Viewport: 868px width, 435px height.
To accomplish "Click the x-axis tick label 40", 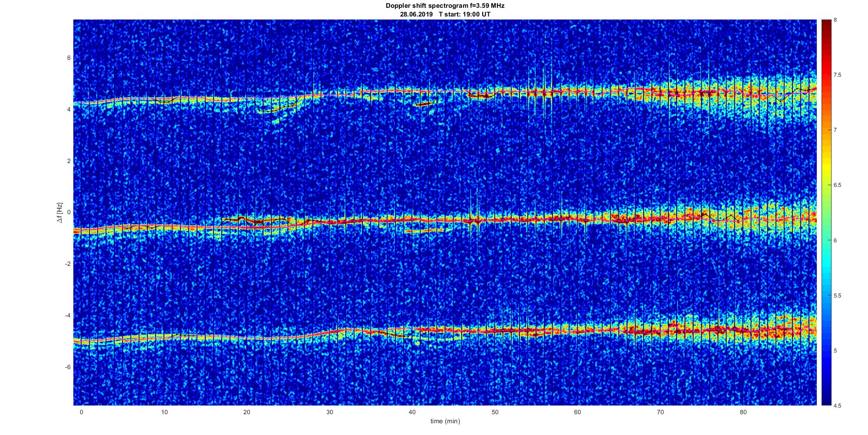I will pyautogui.click(x=412, y=412).
